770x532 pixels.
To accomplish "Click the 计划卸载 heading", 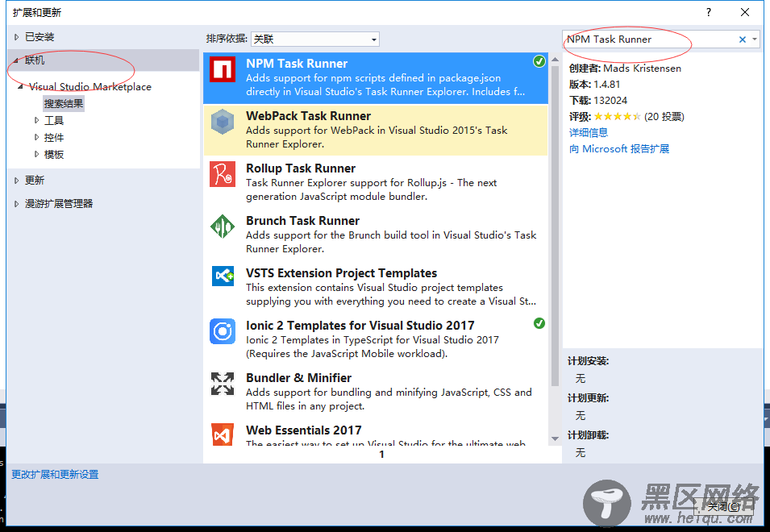I will click(588, 435).
